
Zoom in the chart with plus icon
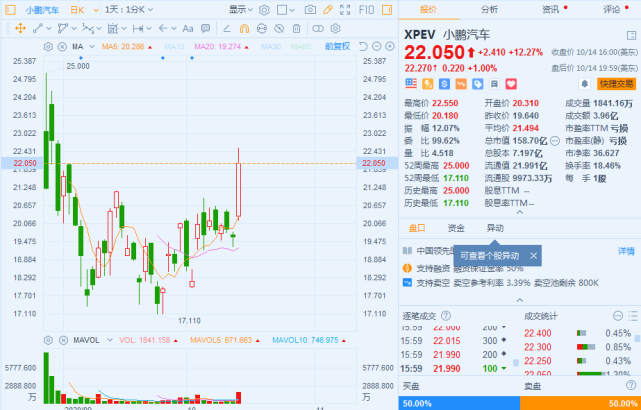point(390,47)
